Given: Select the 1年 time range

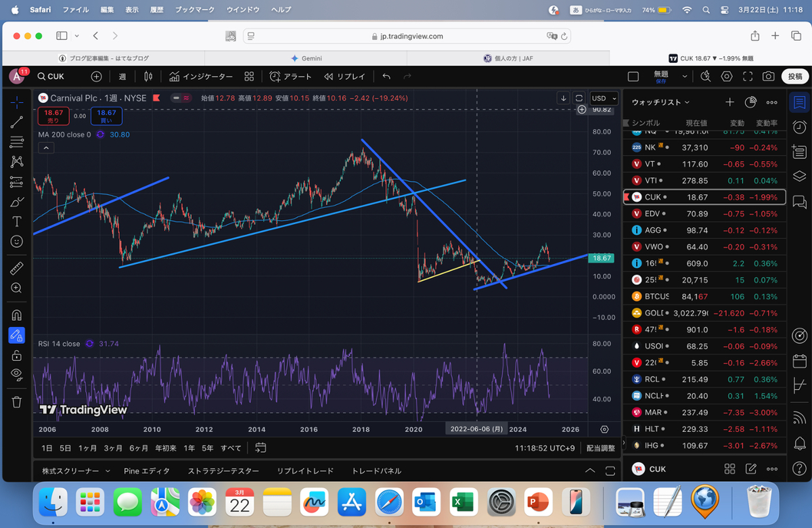Looking at the screenshot, I should click(189, 447).
